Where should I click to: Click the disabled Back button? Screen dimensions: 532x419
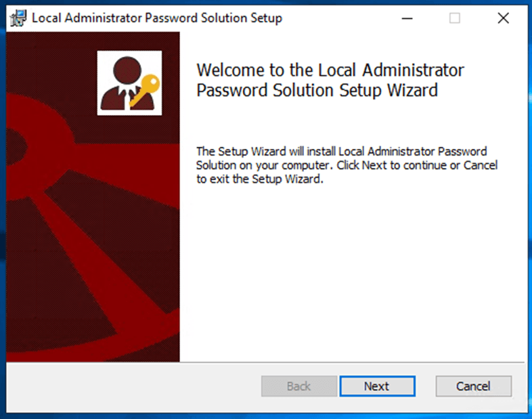click(298, 387)
